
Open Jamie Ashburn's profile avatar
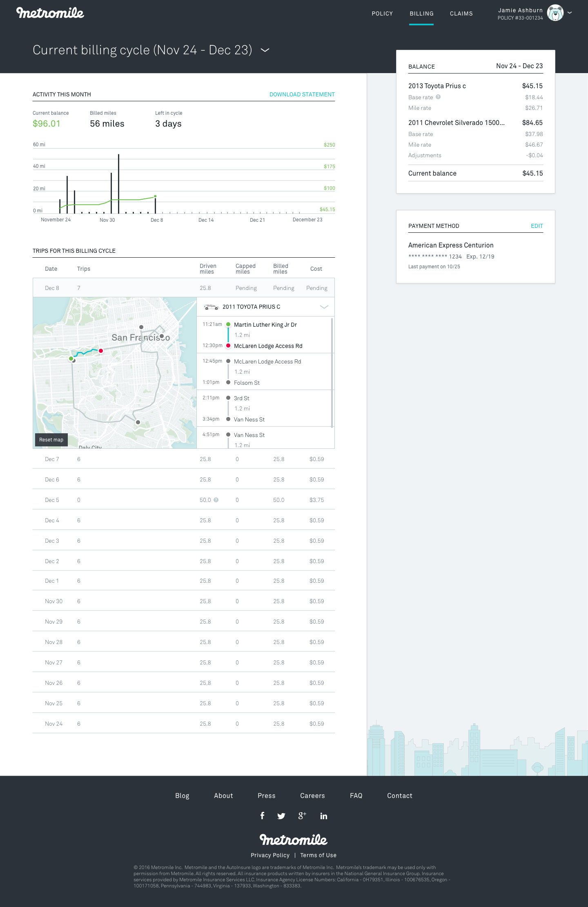(x=555, y=13)
